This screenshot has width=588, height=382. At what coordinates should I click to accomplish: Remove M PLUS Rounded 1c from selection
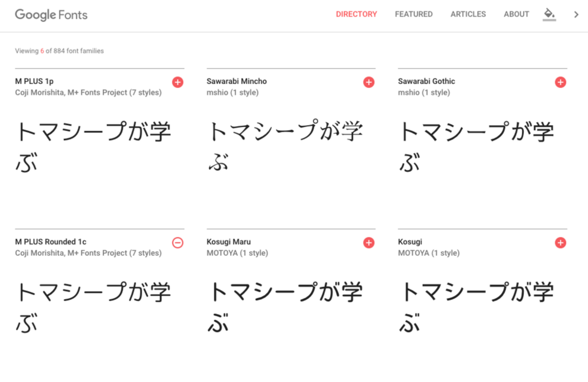click(178, 243)
